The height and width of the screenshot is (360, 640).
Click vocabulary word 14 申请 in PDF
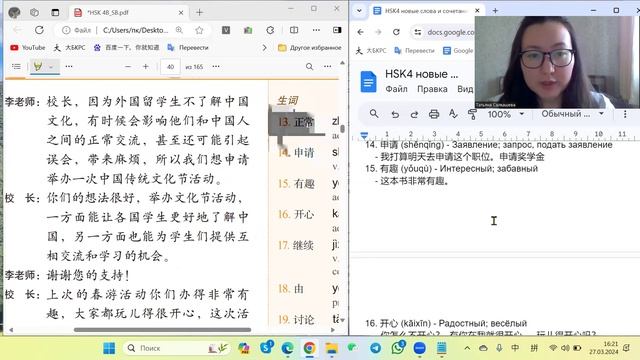click(304, 153)
